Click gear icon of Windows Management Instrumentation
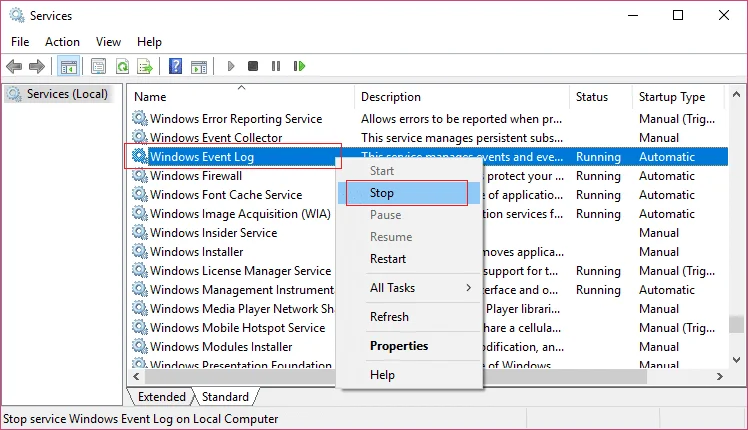 click(x=140, y=289)
